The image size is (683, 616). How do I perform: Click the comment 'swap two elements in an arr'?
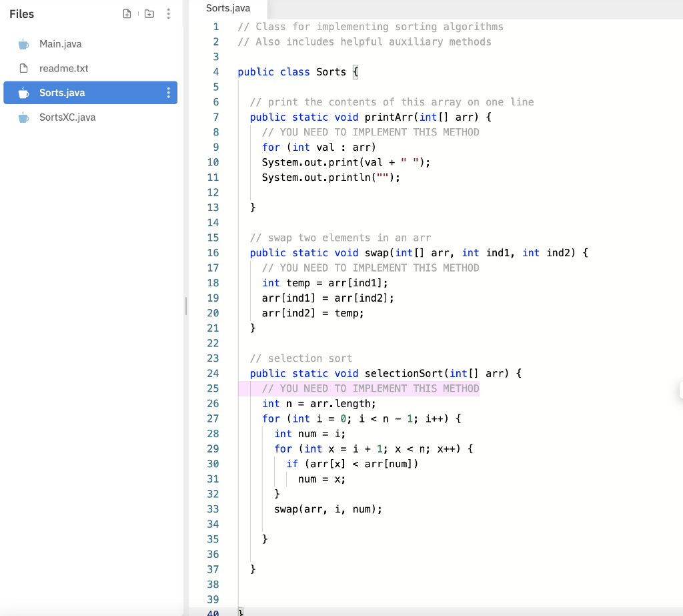tap(340, 238)
